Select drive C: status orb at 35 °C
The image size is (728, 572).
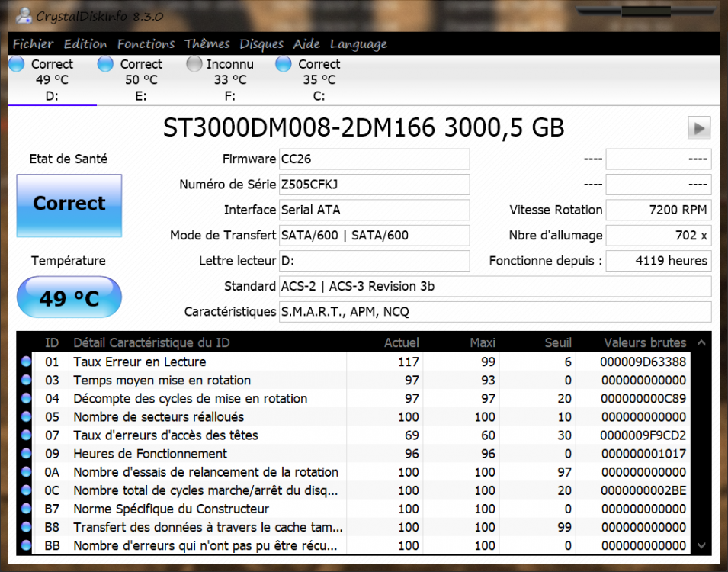coord(284,65)
